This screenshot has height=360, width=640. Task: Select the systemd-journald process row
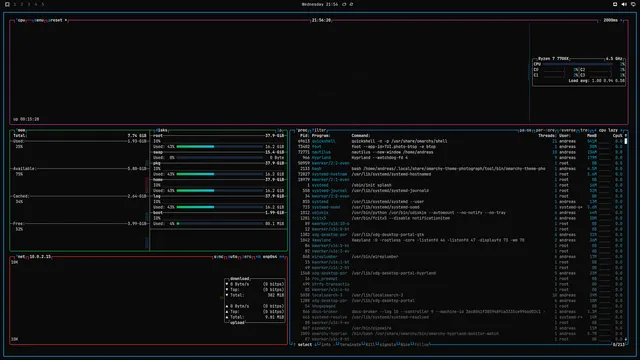point(460,191)
